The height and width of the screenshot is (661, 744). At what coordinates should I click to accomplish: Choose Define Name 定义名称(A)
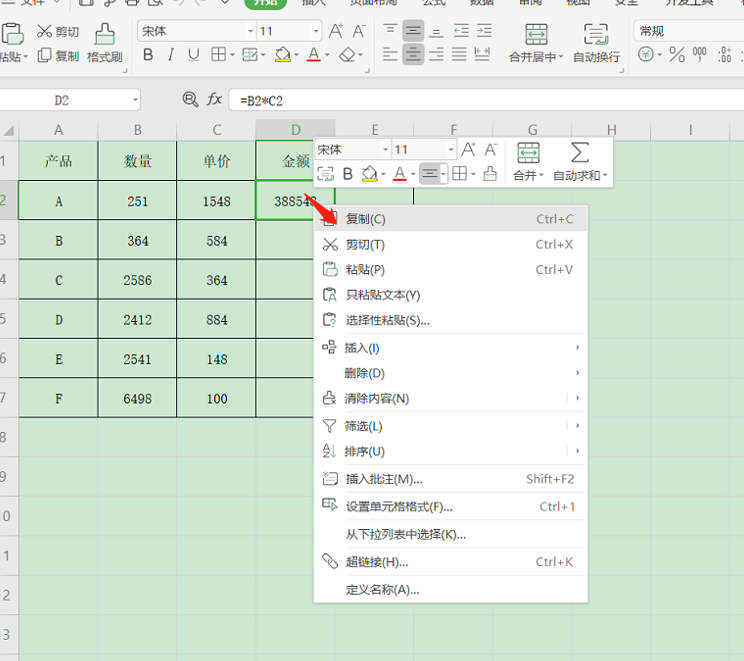point(451,589)
